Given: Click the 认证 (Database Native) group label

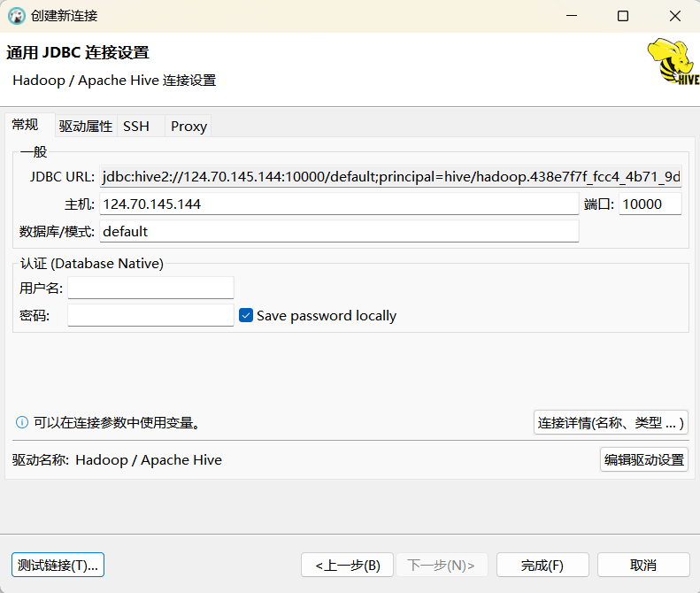Looking at the screenshot, I should point(92,264).
